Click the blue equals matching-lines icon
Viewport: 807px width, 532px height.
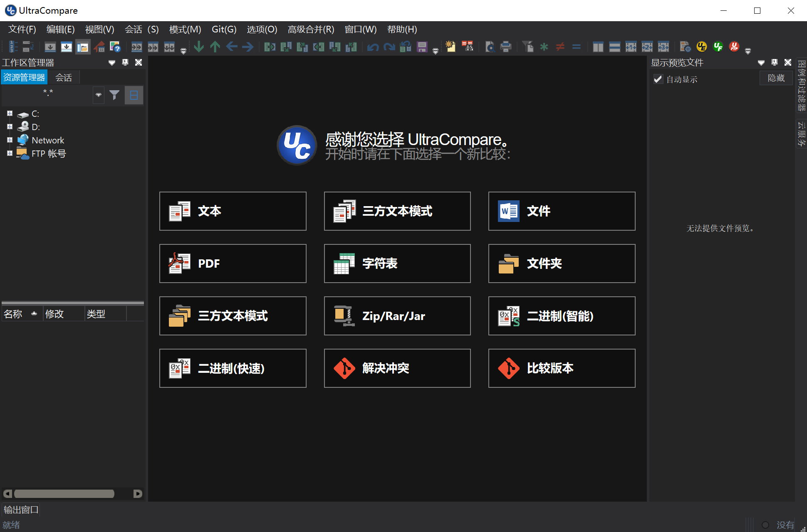tap(576, 47)
